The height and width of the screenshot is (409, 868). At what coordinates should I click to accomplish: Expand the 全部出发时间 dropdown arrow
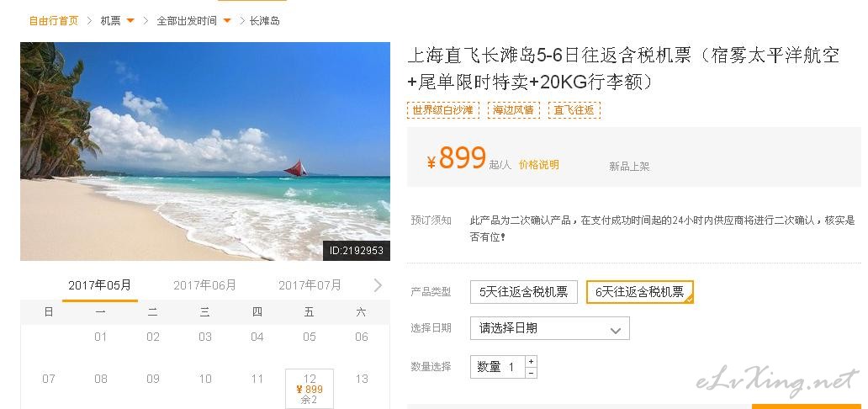(227, 21)
